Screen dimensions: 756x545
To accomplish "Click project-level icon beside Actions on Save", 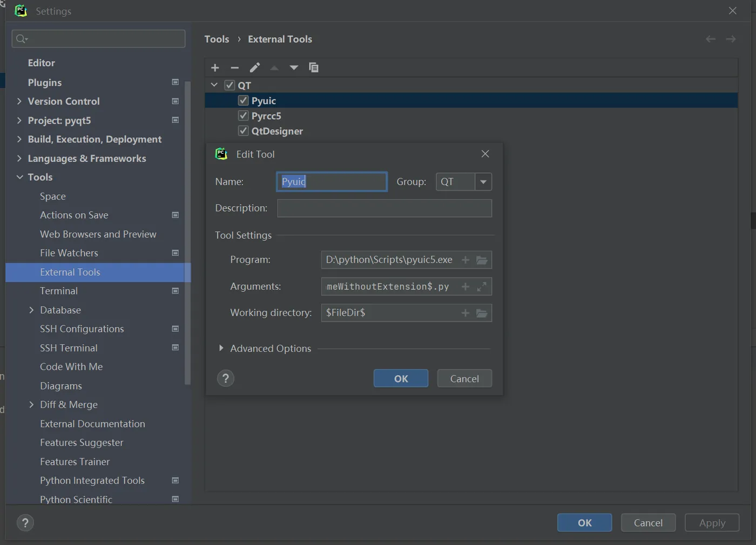I will (x=175, y=215).
